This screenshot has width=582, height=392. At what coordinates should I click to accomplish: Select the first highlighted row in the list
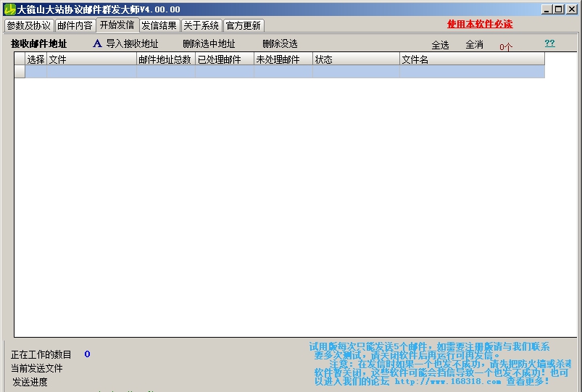(x=283, y=72)
